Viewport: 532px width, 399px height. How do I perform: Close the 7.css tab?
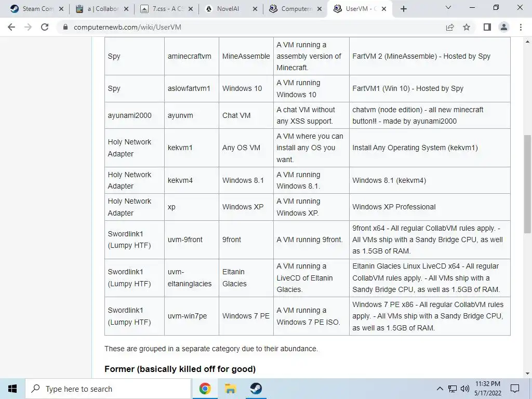[191, 9]
